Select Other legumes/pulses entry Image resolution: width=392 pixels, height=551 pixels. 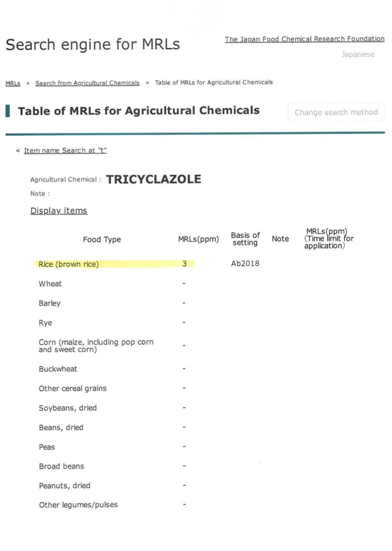pos(78,505)
